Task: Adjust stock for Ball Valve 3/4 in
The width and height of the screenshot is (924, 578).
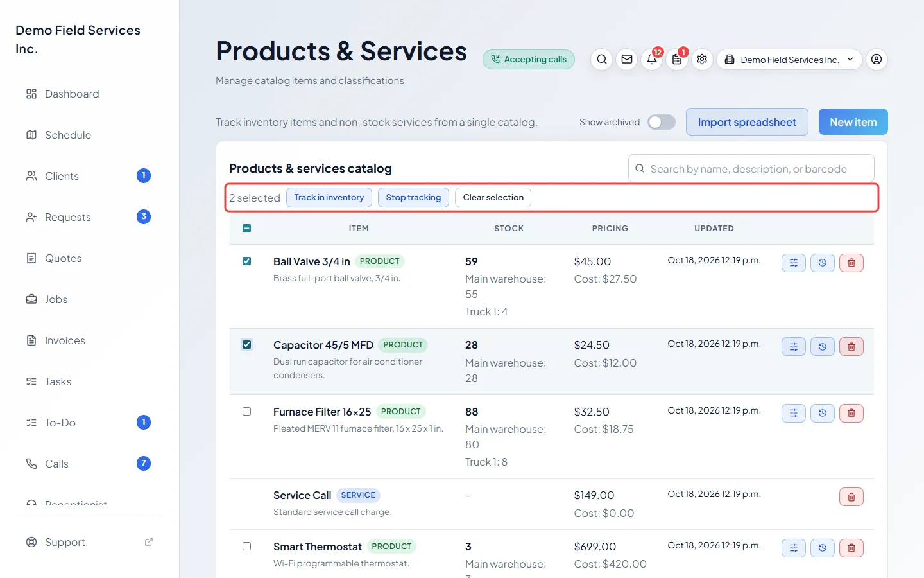Action: click(794, 263)
